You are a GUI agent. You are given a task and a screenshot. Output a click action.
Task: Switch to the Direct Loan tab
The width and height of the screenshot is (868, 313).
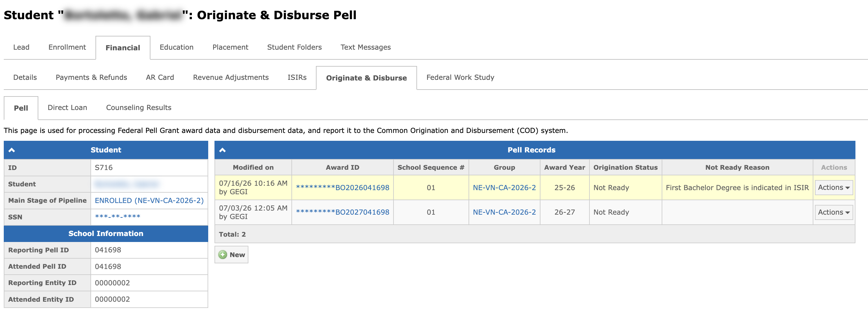(68, 107)
